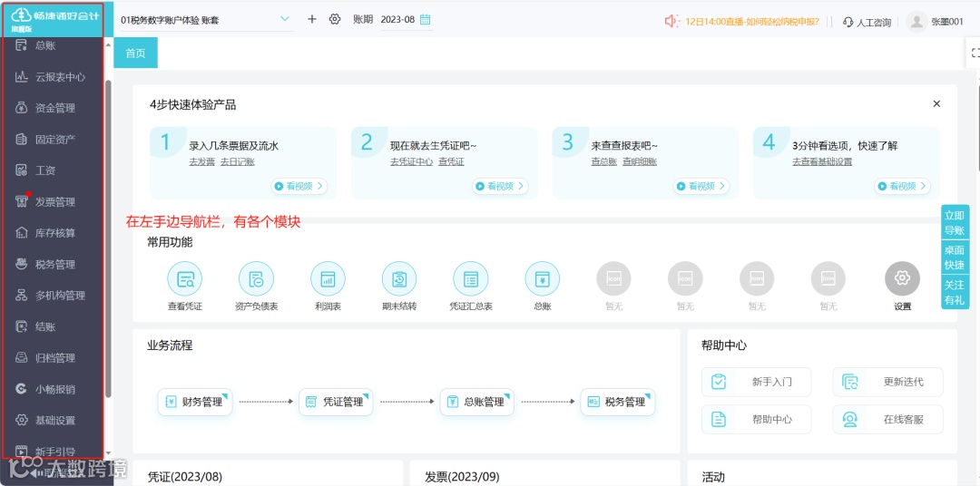980x486 pixels.
Task: Open the 总账 shortcut in 常用功能
Action: 543,278
